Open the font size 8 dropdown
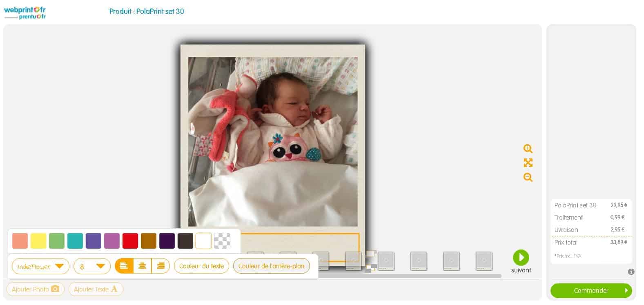The height and width of the screenshot is (305, 644). pos(92,266)
